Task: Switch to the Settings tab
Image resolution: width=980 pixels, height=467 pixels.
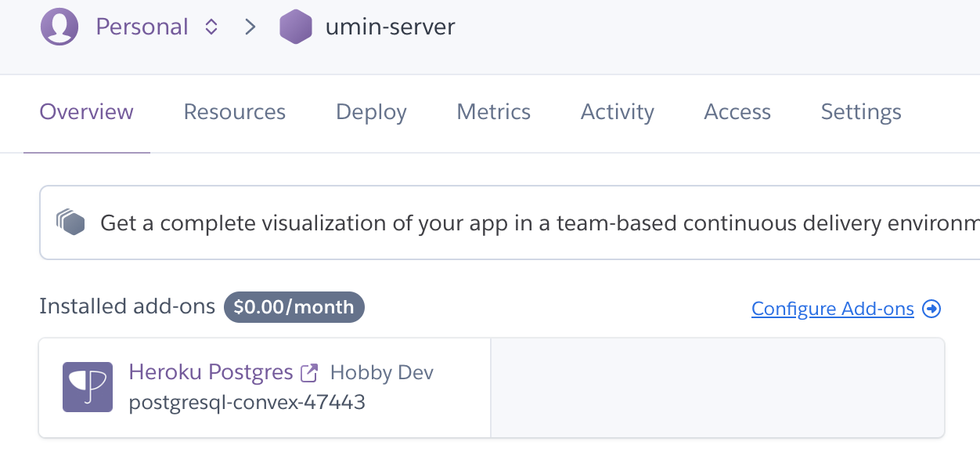Action: [x=861, y=113]
